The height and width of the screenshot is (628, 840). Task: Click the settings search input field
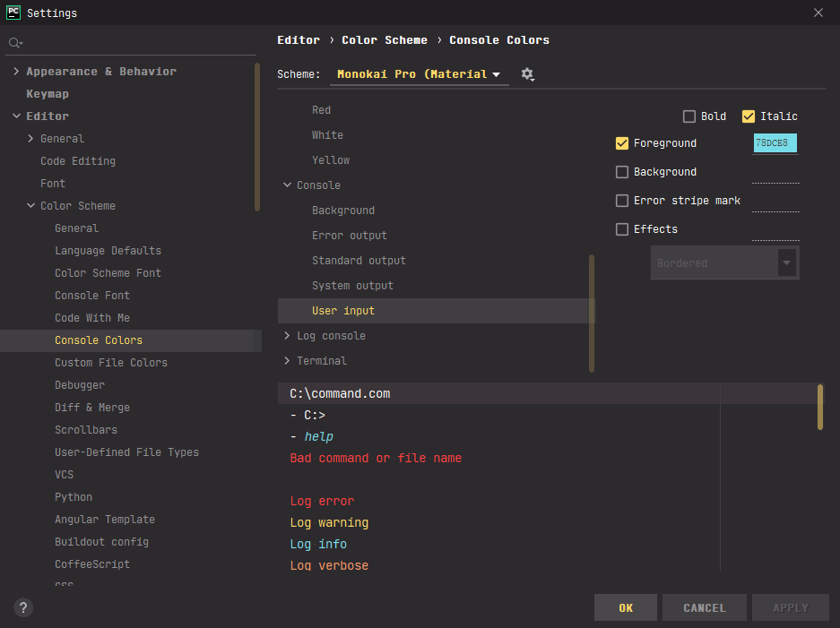pos(134,43)
